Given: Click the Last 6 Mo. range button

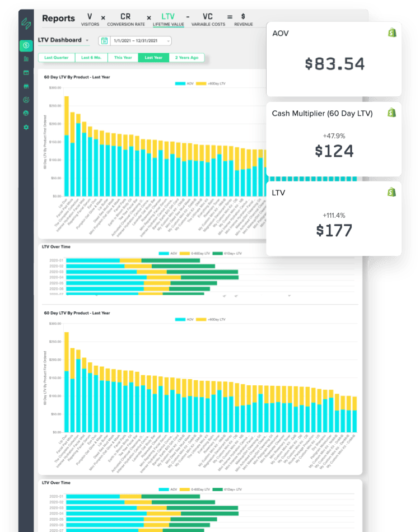Looking at the screenshot, I should coord(92,57).
